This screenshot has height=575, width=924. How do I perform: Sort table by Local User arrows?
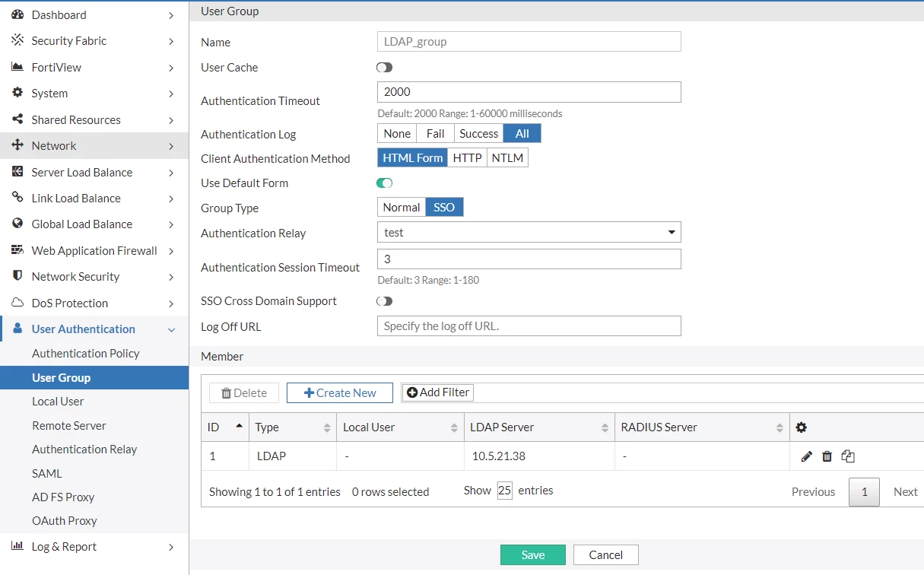(455, 428)
